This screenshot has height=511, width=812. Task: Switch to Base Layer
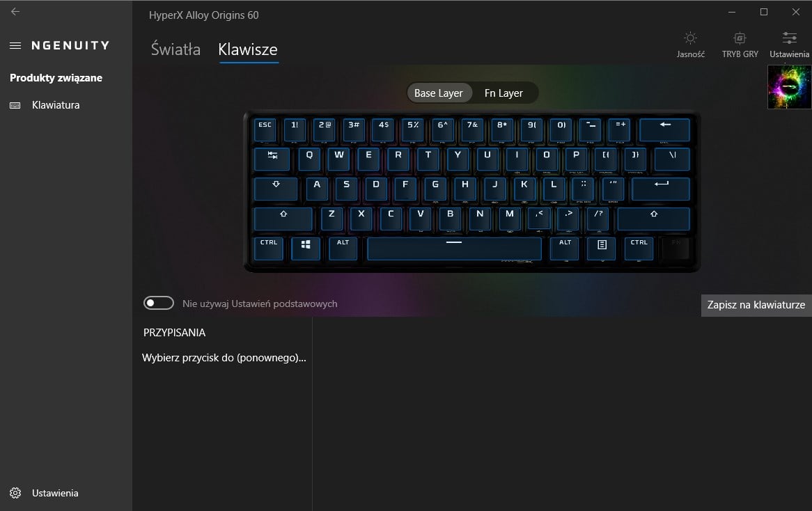(439, 93)
